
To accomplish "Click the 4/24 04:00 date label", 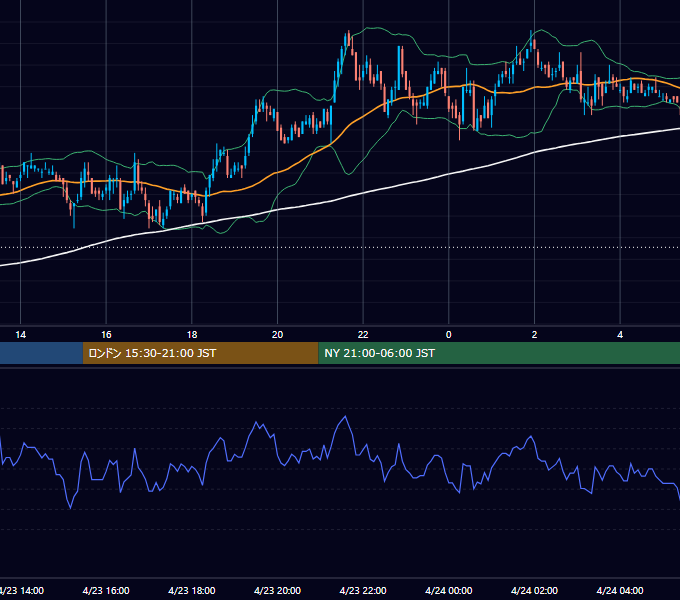I will pyautogui.click(x=620, y=590).
